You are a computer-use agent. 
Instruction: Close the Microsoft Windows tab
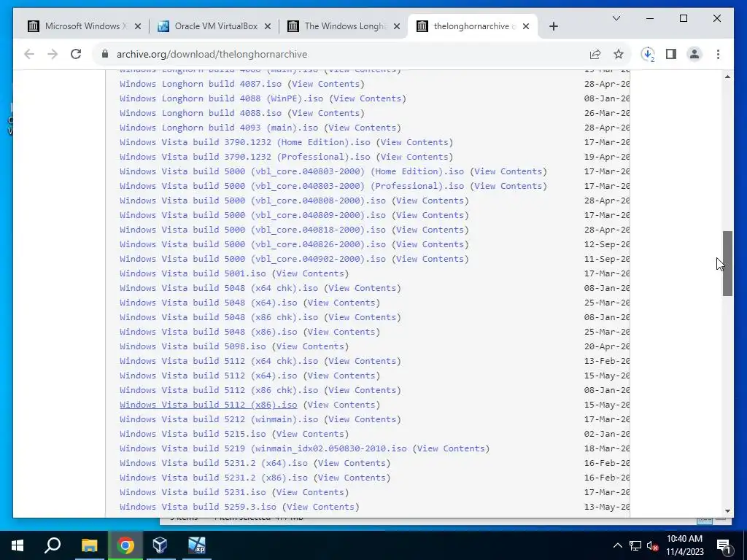138,26
